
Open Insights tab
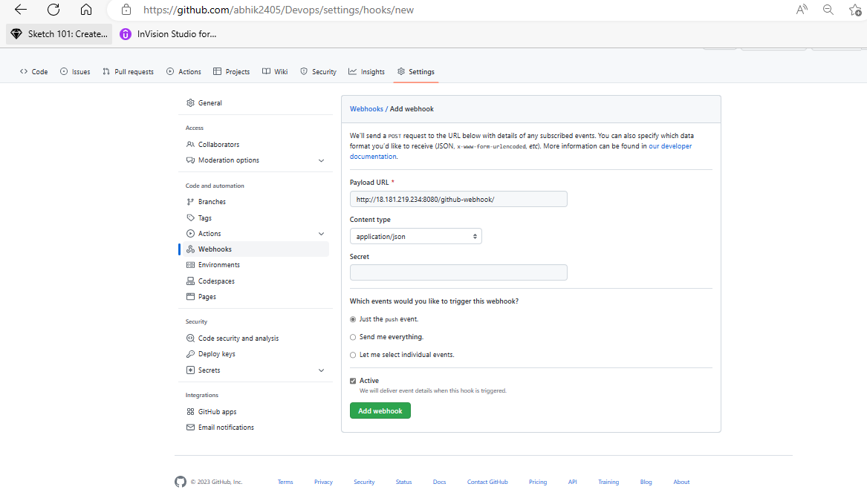[366, 72]
